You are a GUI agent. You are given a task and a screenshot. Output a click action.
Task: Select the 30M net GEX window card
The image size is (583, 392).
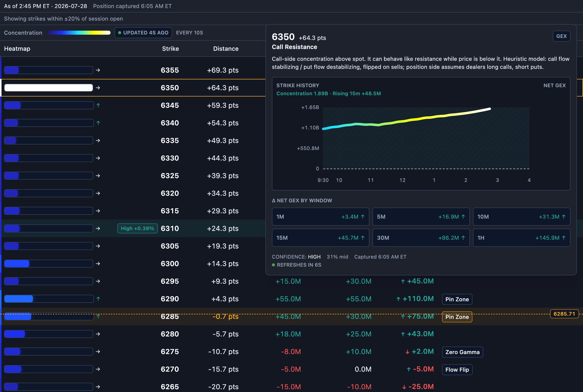pyautogui.click(x=421, y=238)
